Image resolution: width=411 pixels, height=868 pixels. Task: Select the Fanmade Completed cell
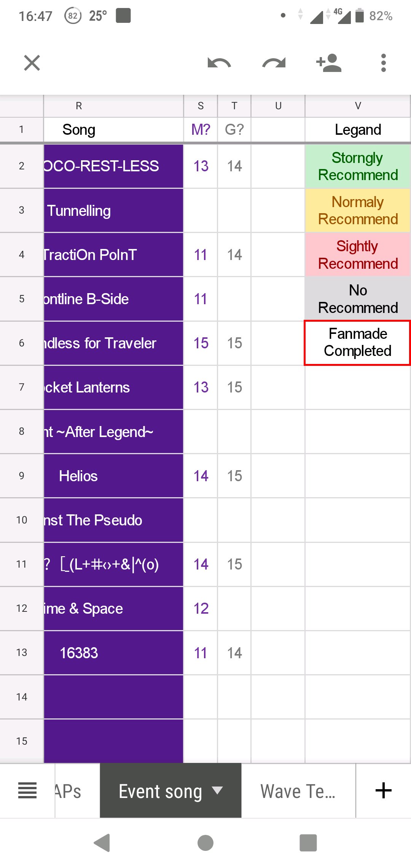(x=358, y=343)
